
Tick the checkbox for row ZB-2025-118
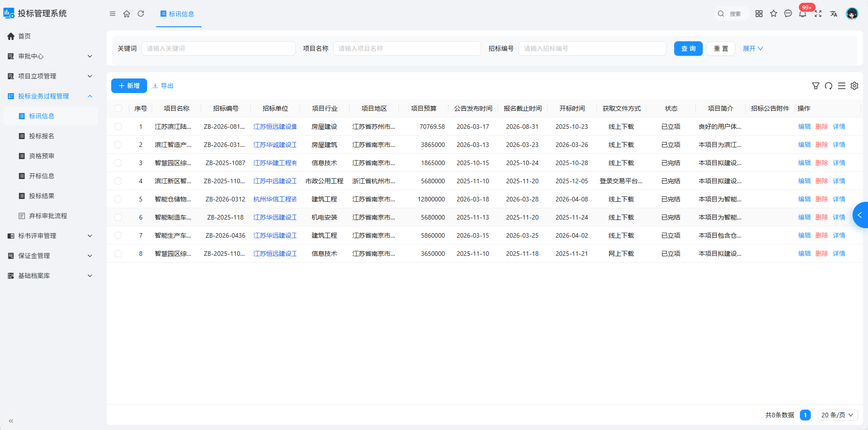click(118, 217)
